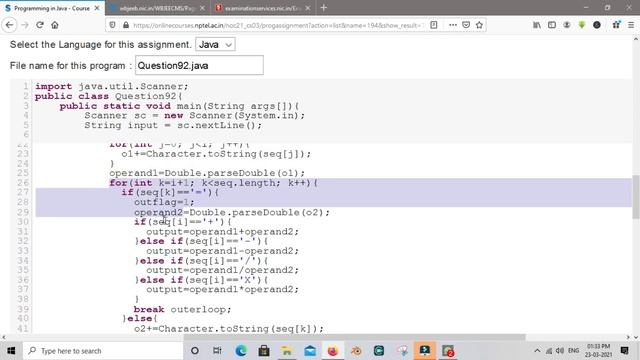Click the code editor vertical scrollbar thumb
The image size is (640, 360).
point(636,197)
